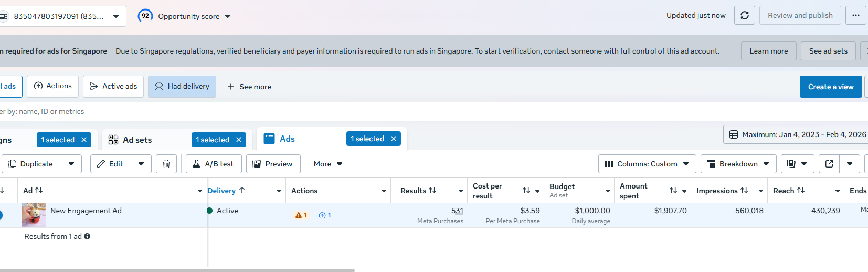
Task: Click the Learn more button
Action: [x=768, y=51]
